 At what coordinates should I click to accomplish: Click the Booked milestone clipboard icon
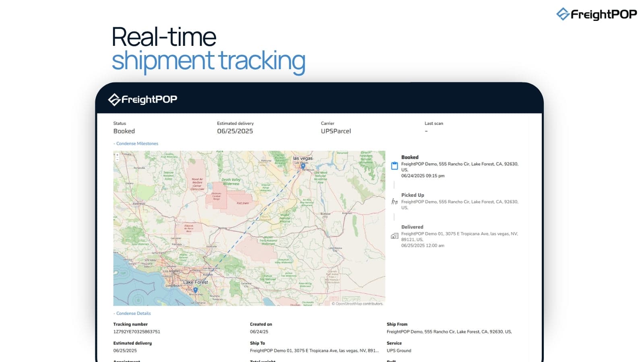pos(394,166)
